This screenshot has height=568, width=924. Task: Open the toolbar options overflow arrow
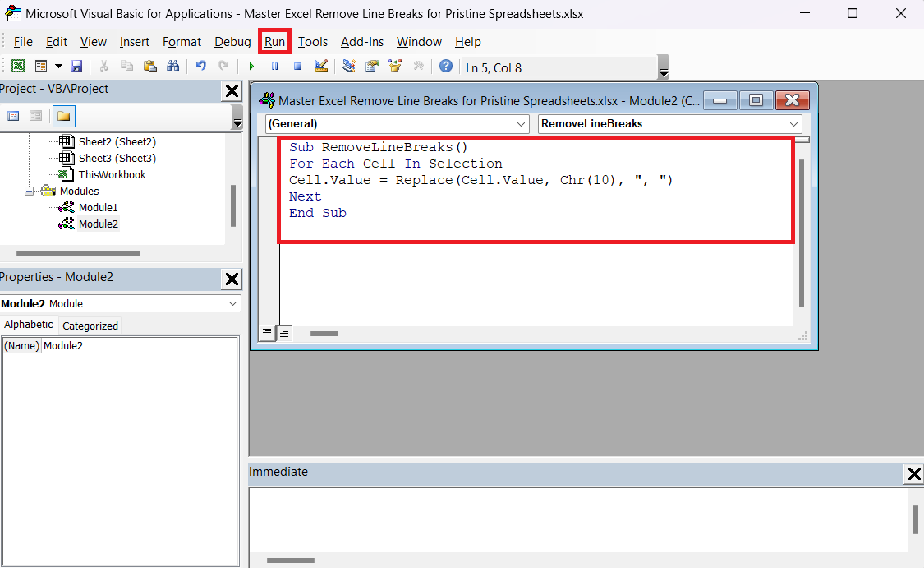pos(664,67)
